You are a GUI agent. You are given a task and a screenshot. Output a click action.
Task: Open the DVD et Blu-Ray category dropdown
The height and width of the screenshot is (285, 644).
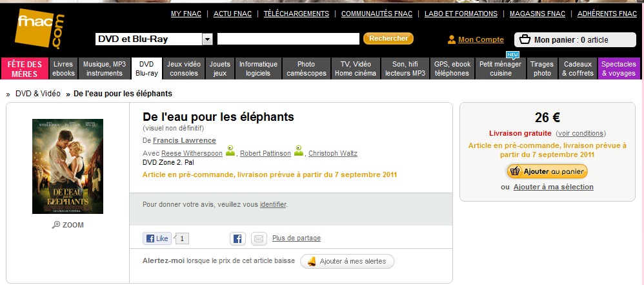coord(207,39)
